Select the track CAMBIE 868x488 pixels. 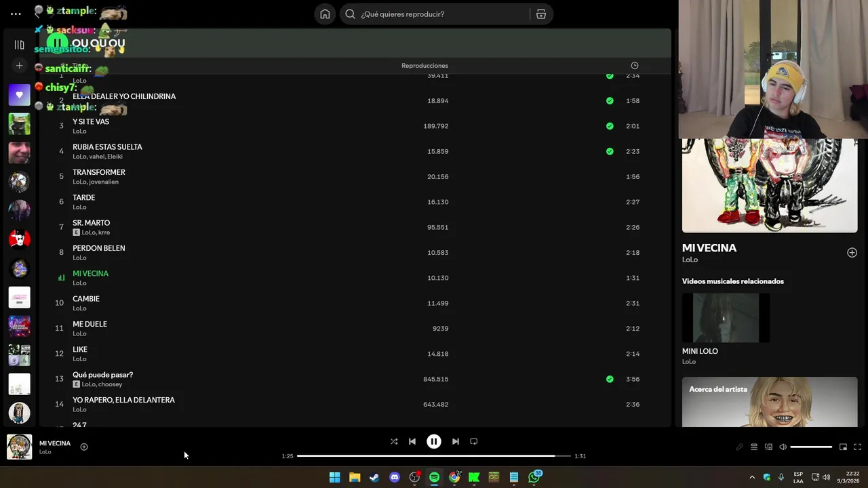(86, 299)
